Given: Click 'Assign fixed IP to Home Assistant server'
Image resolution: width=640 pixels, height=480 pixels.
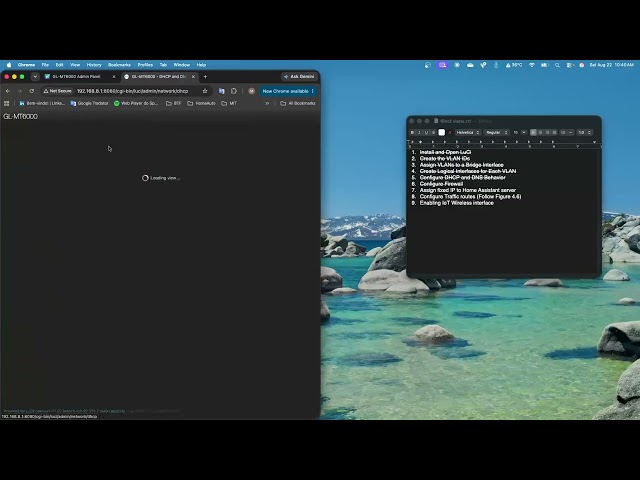Looking at the screenshot, I should 467,190.
